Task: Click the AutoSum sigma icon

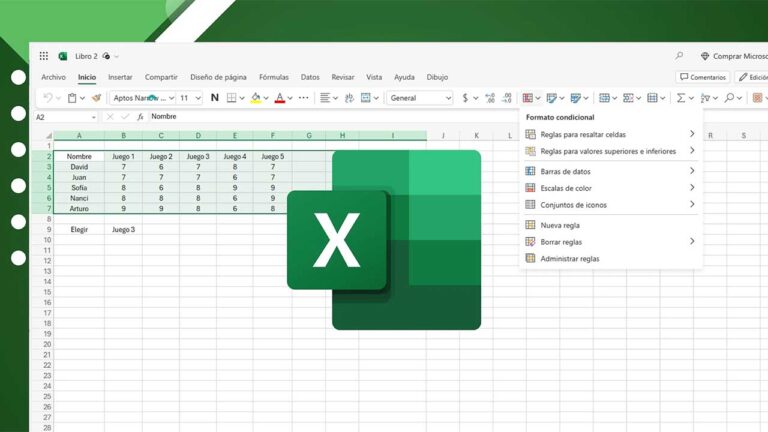Action: tap(681, 98)
